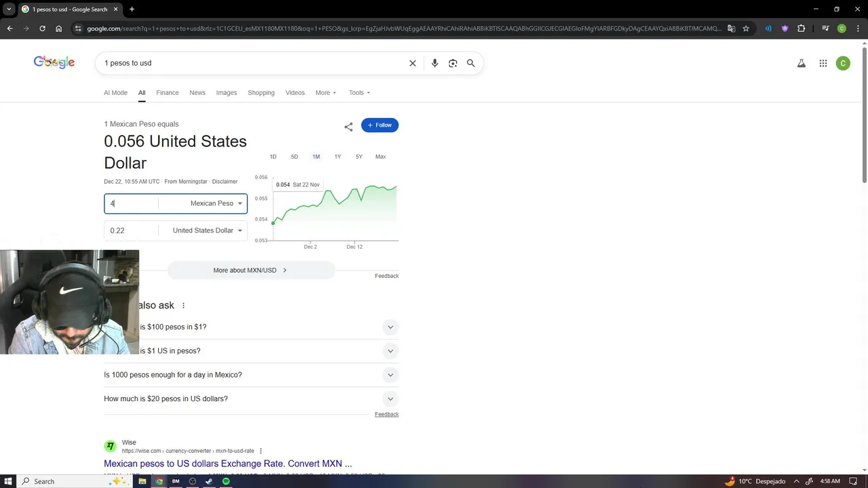The width and height of the screenshot is (868, 488).
Task: View site information icon in address bar
Action: (78, 28)
